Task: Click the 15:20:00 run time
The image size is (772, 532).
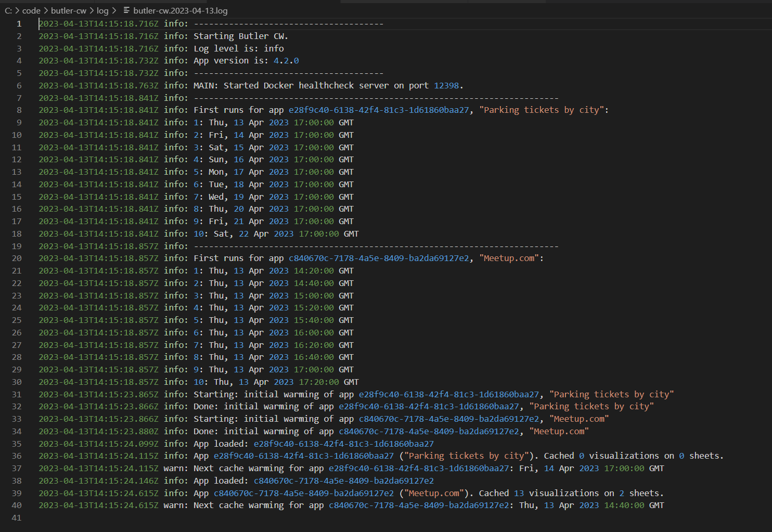Action: click(314, 307)
